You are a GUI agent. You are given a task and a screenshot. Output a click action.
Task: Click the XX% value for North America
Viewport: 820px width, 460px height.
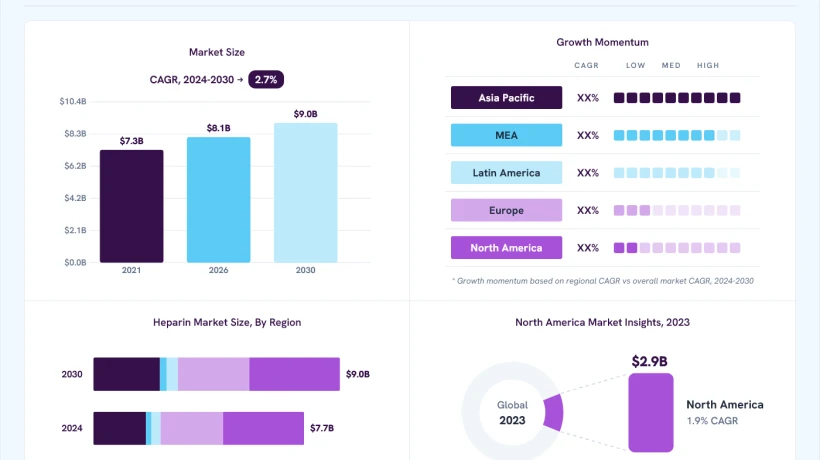[588, 248]
